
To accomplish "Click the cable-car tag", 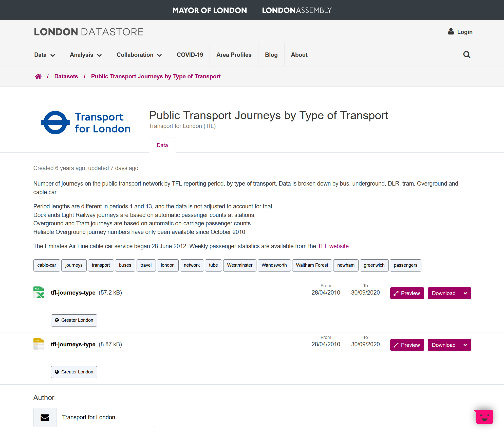I will [x=47, y=265].
